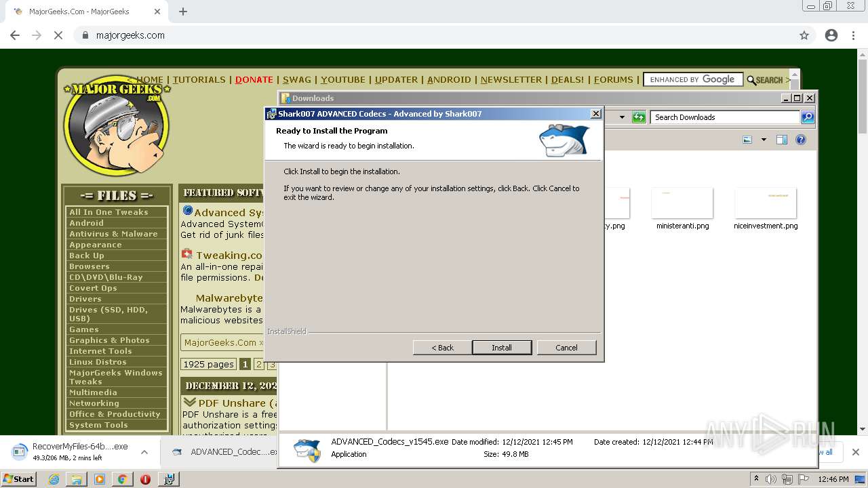Open DEALS! in site navigation
Screen dimensions: 868x488
(568, 79)
